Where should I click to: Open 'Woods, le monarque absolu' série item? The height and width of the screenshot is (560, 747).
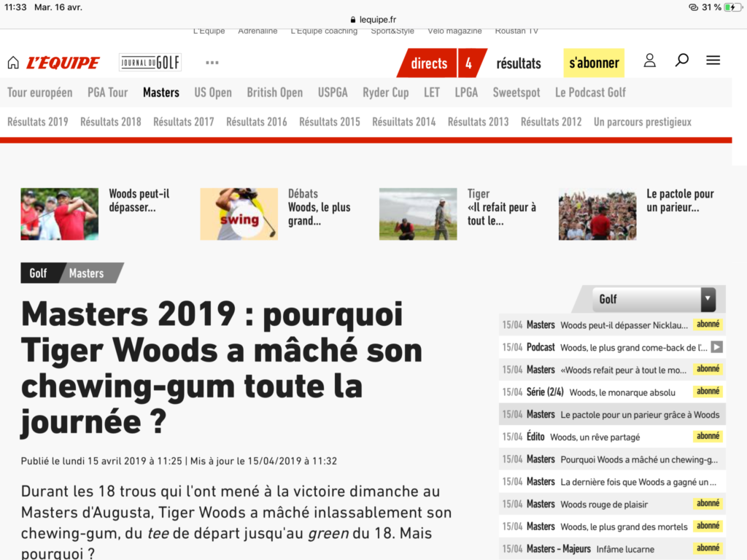point(612,392)
